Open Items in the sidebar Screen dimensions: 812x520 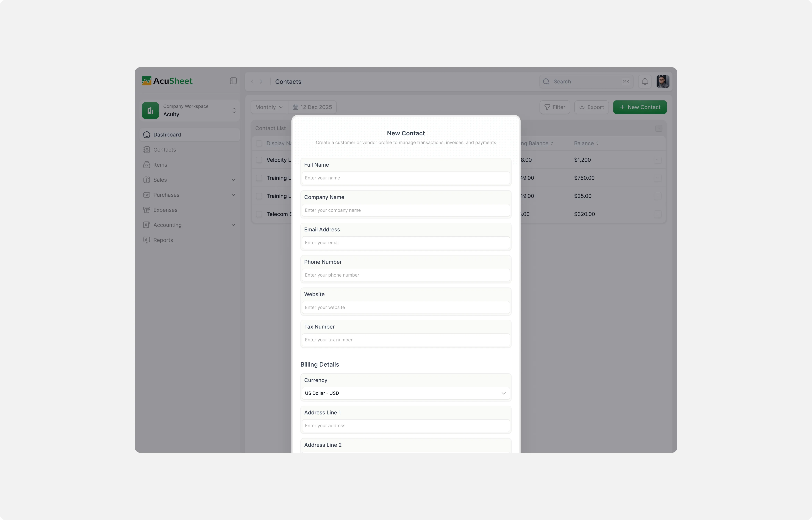pos(160,165)
